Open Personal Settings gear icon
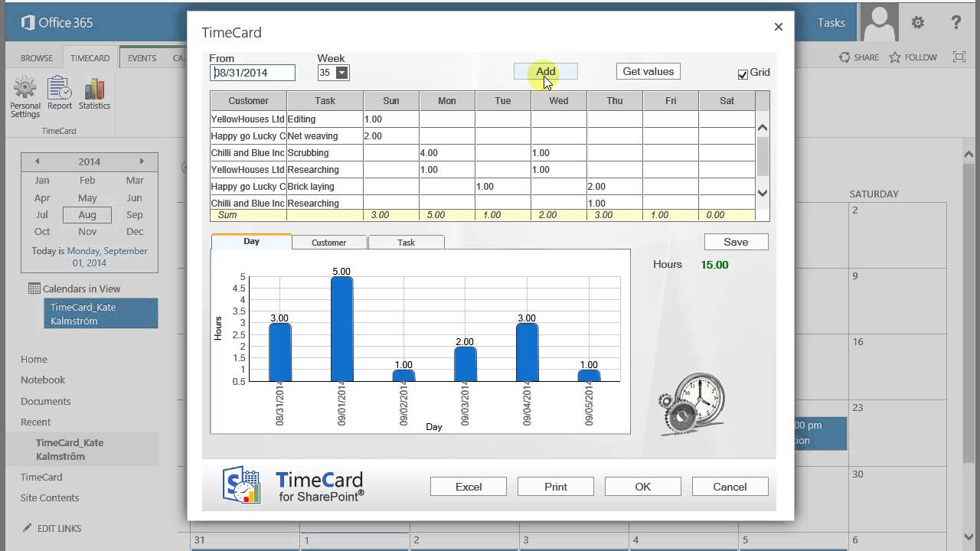The image size is (980, 551). [24, 87]
